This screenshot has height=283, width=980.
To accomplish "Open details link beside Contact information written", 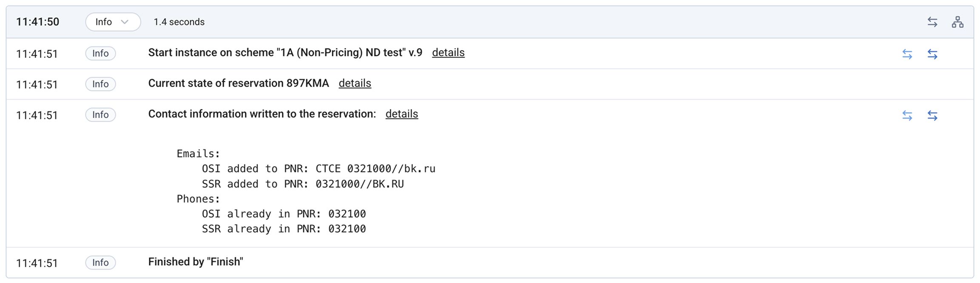I will point(402,114).
